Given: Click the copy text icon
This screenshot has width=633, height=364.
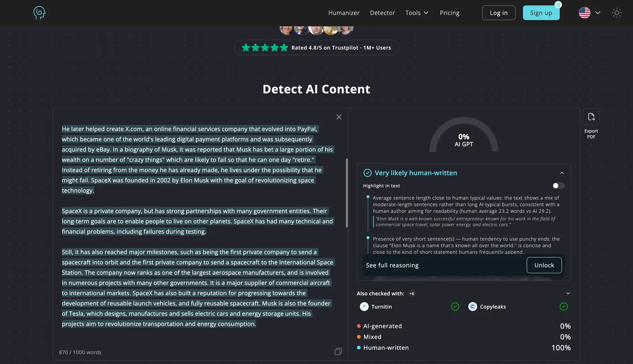Looking at the screenshot, I should pyautogui.click(x=338, y=351).
